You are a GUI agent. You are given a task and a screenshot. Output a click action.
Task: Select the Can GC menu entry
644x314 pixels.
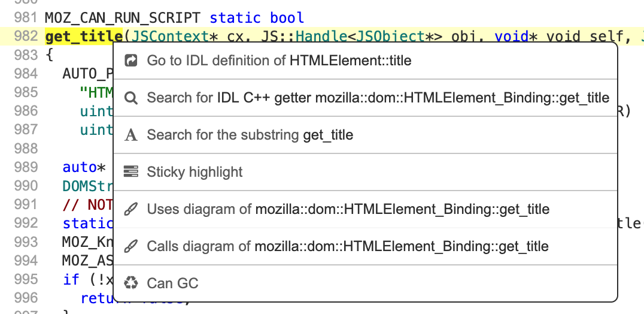coord(172,283)
